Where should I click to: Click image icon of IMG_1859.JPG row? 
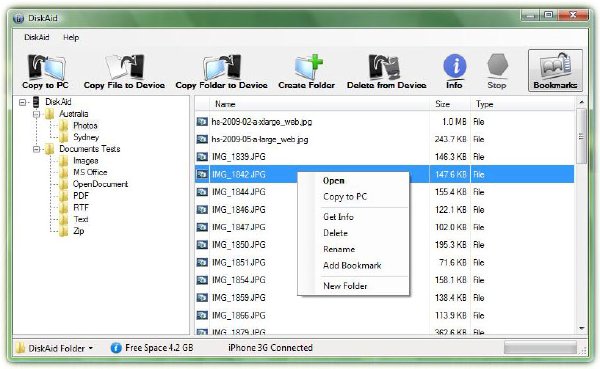[x=202, y=298]
